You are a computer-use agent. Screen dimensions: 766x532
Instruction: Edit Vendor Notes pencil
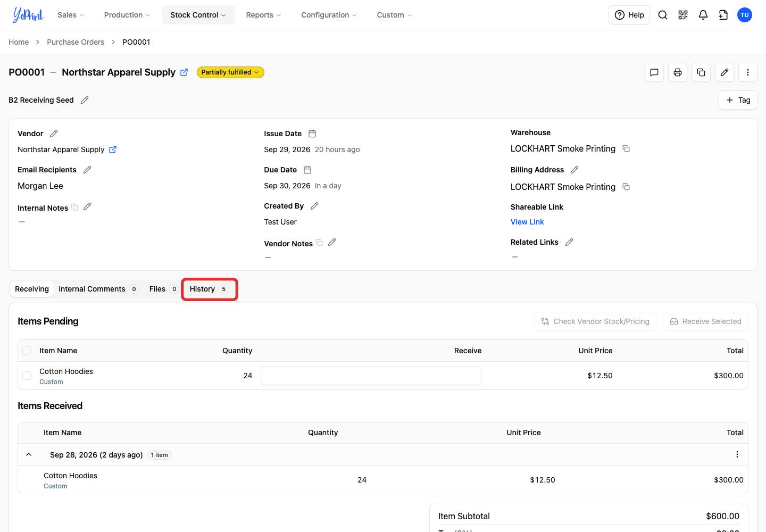(332, 242)
